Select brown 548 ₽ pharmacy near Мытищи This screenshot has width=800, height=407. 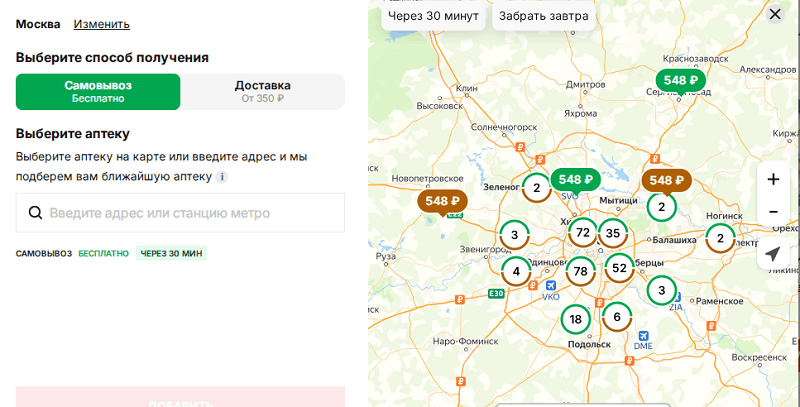tap(666, 181)
